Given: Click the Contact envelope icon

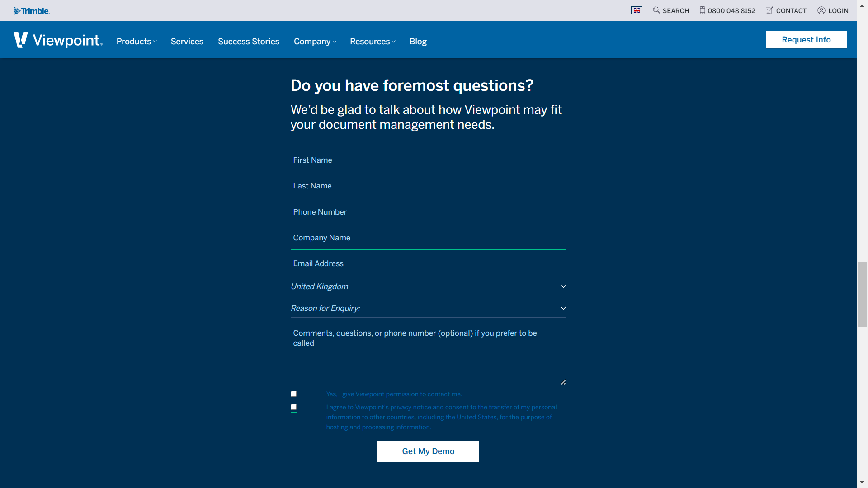Looking at the screenshot, I should point(769,10).
